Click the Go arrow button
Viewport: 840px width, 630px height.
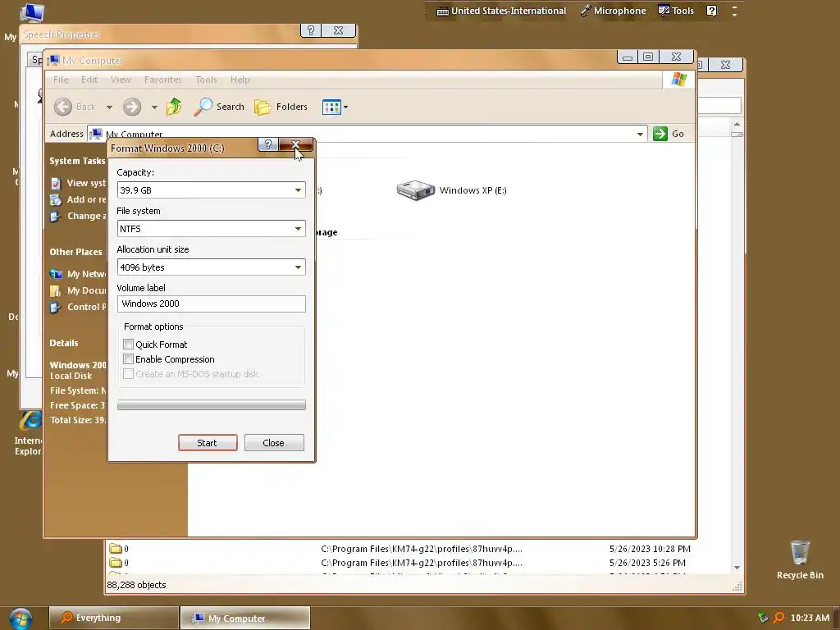660,134
